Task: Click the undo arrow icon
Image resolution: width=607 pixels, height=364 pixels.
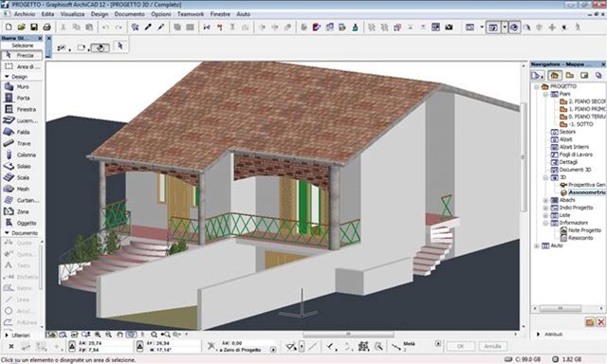Action: tap(105, 27)
